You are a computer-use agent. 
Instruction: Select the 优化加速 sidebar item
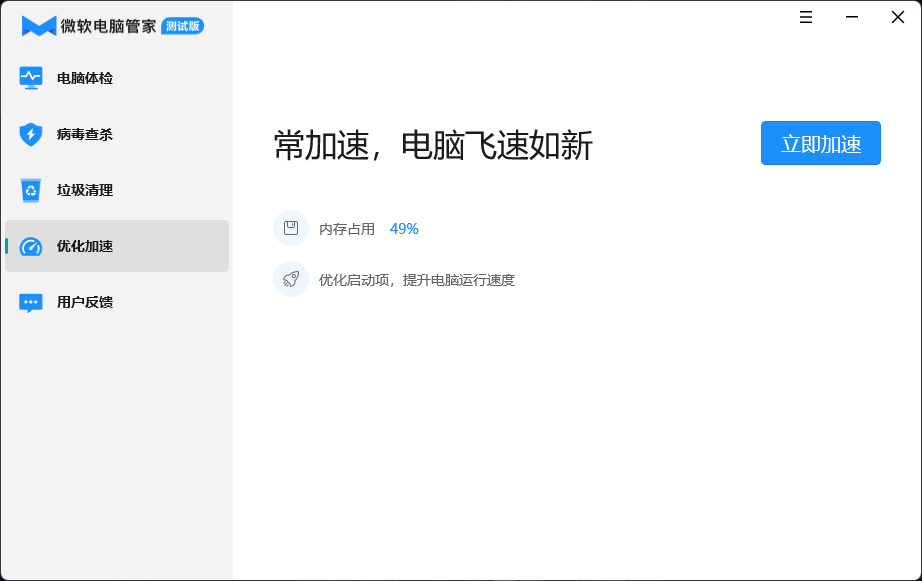(117, 246)
